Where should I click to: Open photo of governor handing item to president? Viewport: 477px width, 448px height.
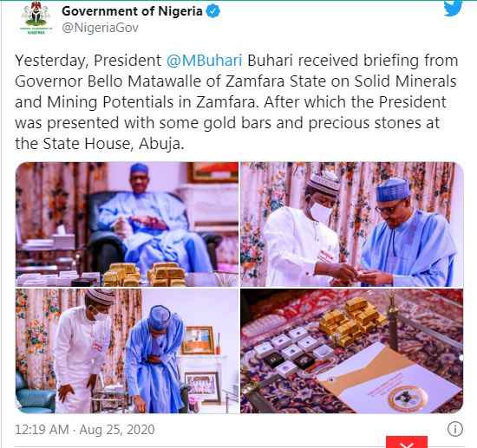[x=352, y=224]
